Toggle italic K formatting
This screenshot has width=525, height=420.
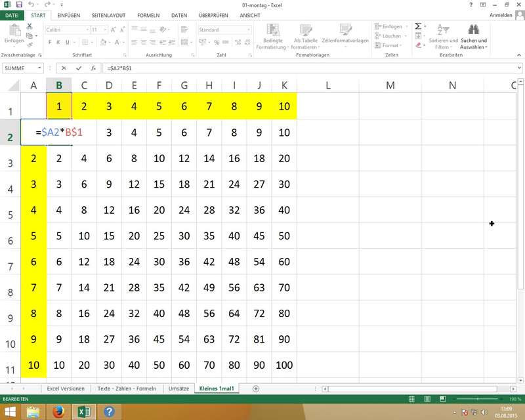tap(58, 42)
